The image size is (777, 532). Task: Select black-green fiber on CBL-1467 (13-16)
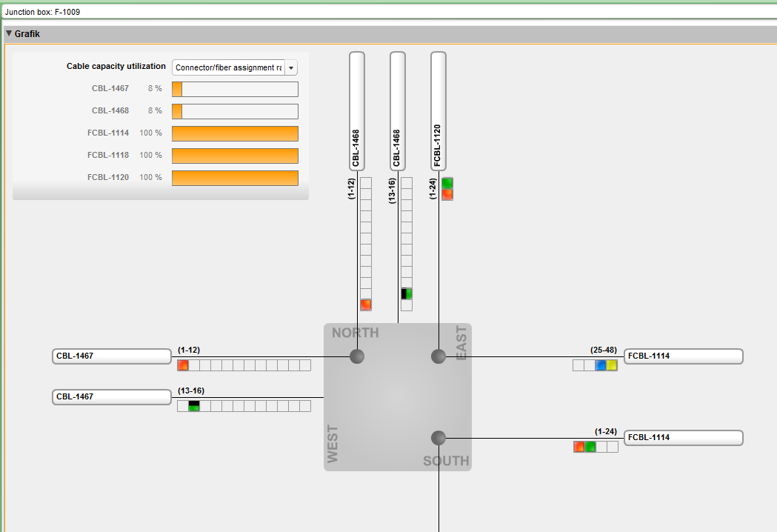(x=194, y=406)
